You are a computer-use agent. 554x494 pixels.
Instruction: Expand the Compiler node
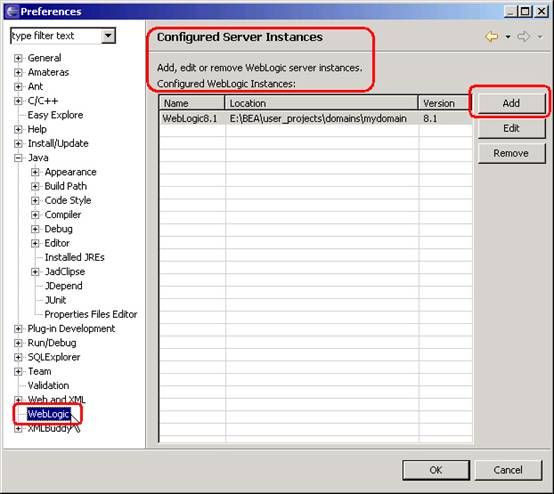(x=35, y=215)
